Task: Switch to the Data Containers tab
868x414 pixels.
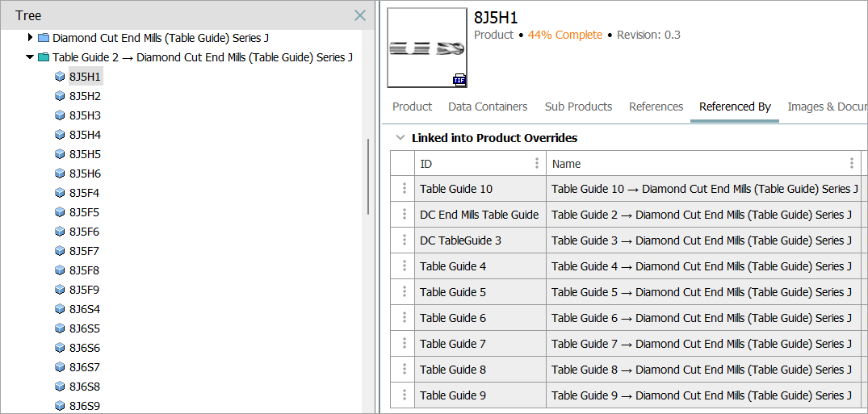Action: click(488, 107)
